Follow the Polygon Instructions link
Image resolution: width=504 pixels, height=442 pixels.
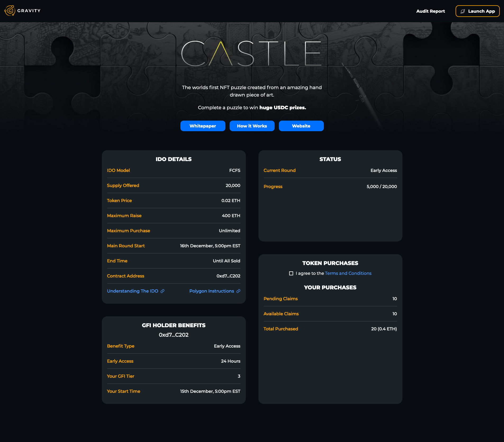[211, 291]
